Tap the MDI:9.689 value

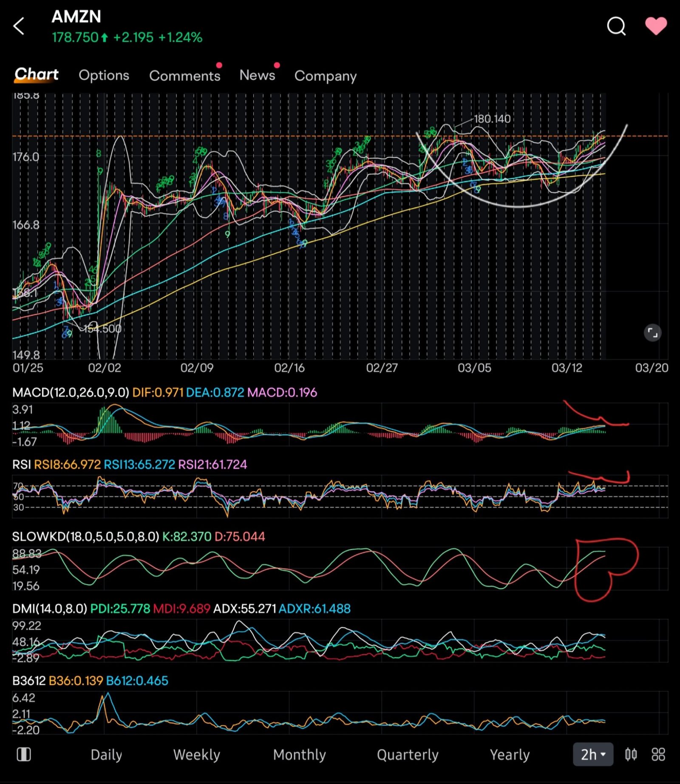[181, 608]
